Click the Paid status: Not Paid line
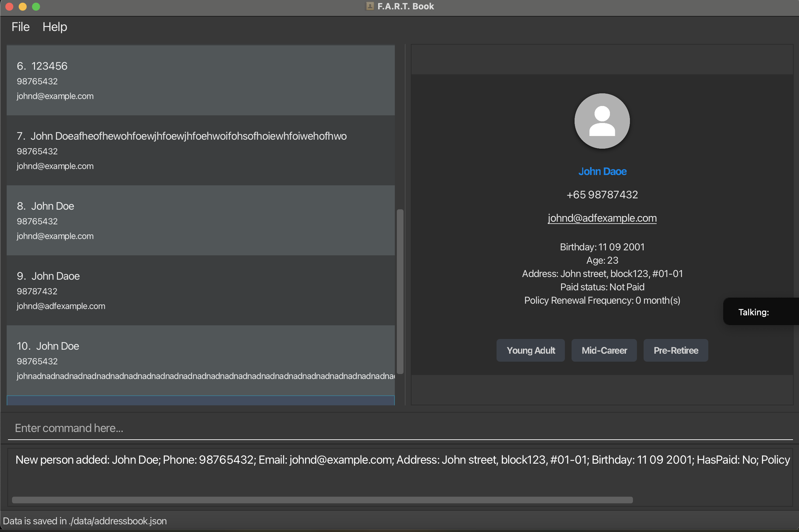 coord(602,287)
